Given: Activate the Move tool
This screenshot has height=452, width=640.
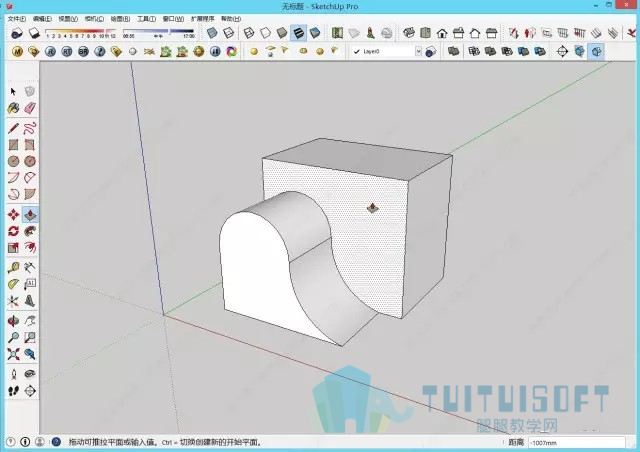Looking at the screenshot, I should click(x=13, y=214).
